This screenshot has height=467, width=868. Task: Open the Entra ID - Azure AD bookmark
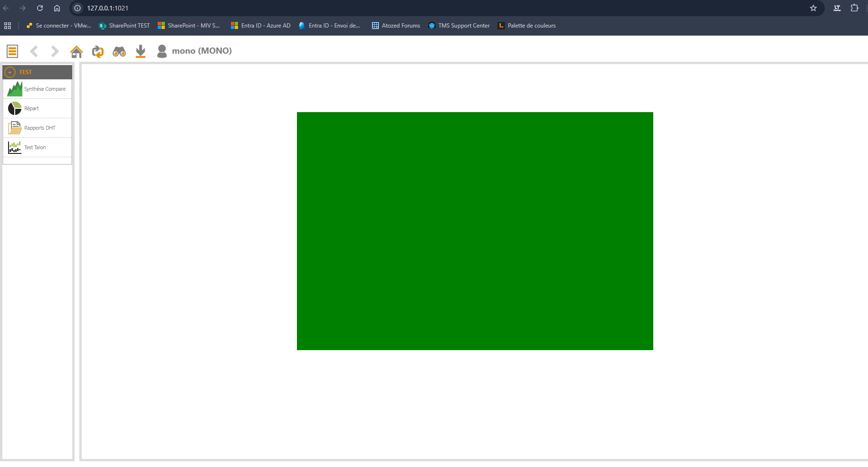coord(261,26)
